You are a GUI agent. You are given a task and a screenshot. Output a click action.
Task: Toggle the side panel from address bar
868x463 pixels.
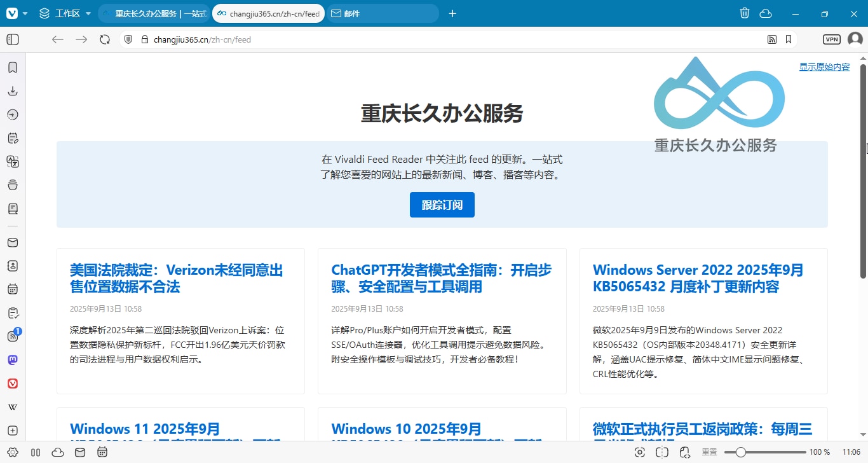(13, 39)
